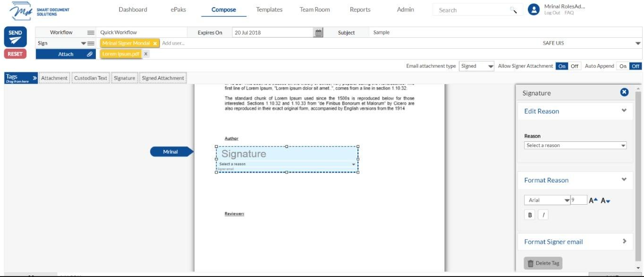Expand the Format Signer email section
Viewport: 644px width, 277px height.
(624, 241)
